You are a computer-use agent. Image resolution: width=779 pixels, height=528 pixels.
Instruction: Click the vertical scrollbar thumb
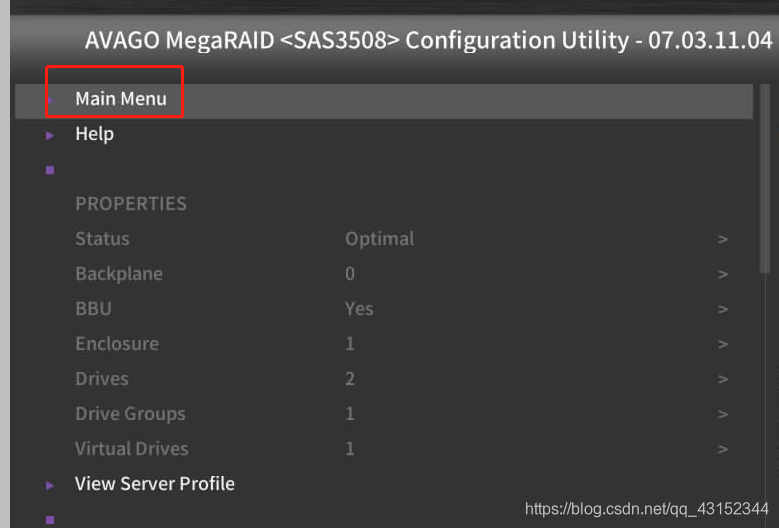pos(765,179)
